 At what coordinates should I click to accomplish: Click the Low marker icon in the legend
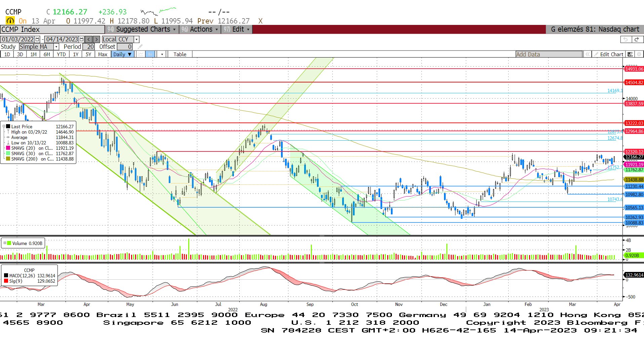8,143
